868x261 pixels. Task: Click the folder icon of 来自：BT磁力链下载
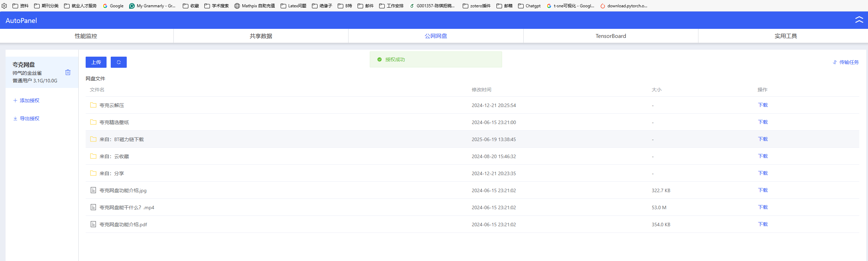[x=93, y=139]
